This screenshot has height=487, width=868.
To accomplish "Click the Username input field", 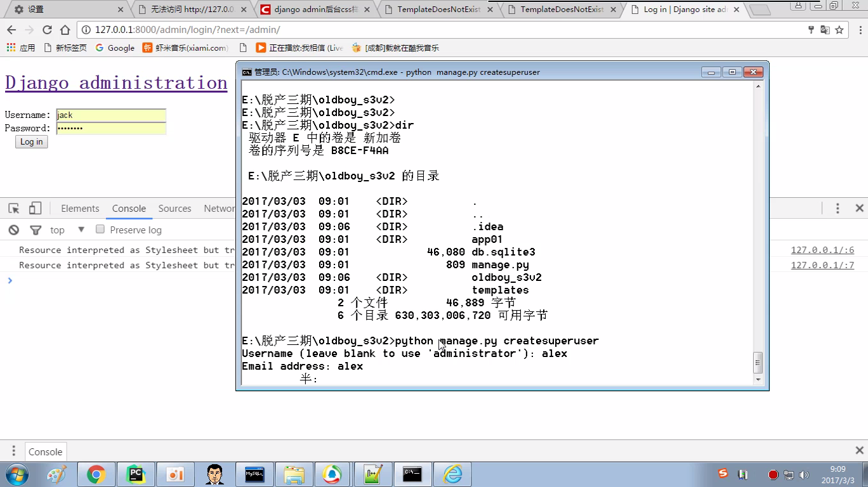I will coord(111,115).
